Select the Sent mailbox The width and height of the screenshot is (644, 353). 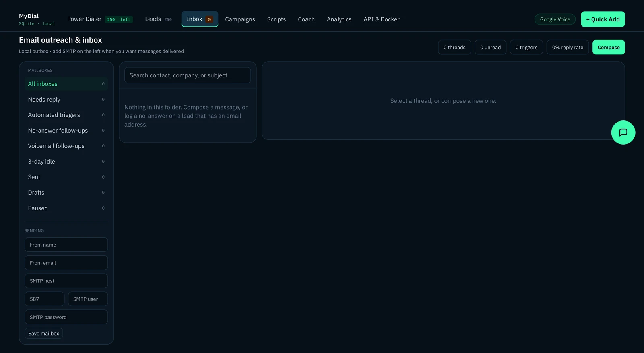click(x=66, y=177)
